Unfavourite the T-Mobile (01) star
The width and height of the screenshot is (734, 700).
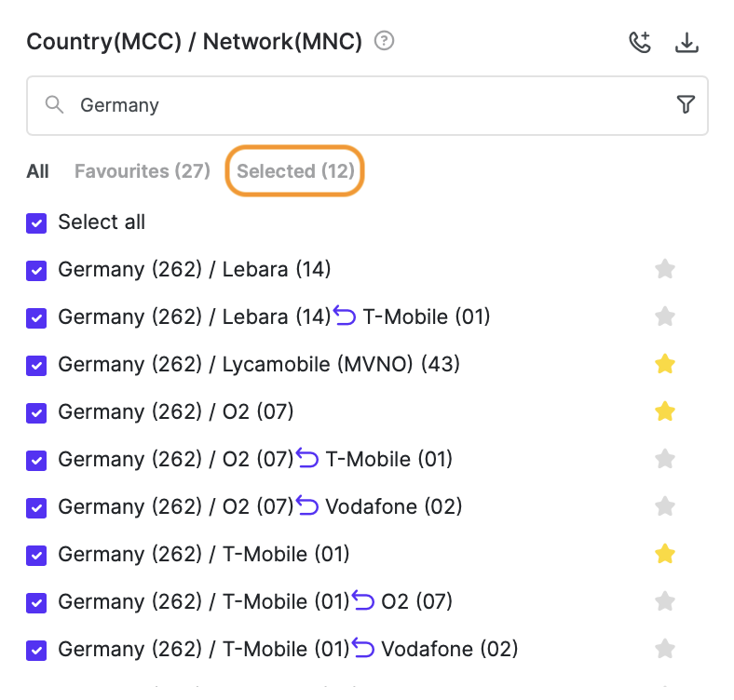665,554
